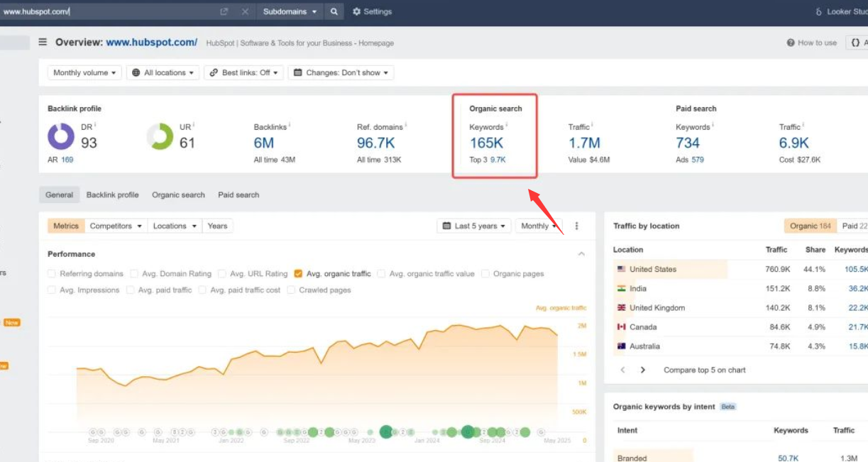Image resolution: width=868 pixels, height=462 pixels.
Task: Toggle Avg. URL Rating checkbox
Action: pyautogui.click(x=222, y=273)
